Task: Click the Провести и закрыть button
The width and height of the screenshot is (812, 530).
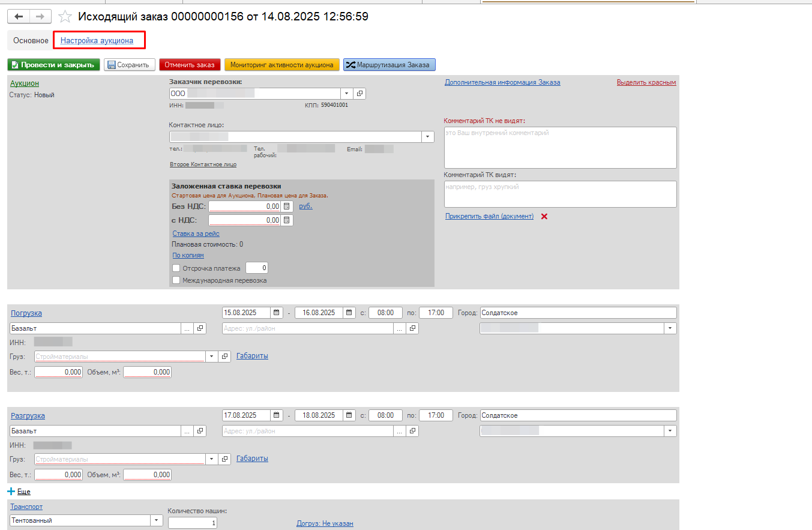Action: pyautogui.click(x=53, y=65)
